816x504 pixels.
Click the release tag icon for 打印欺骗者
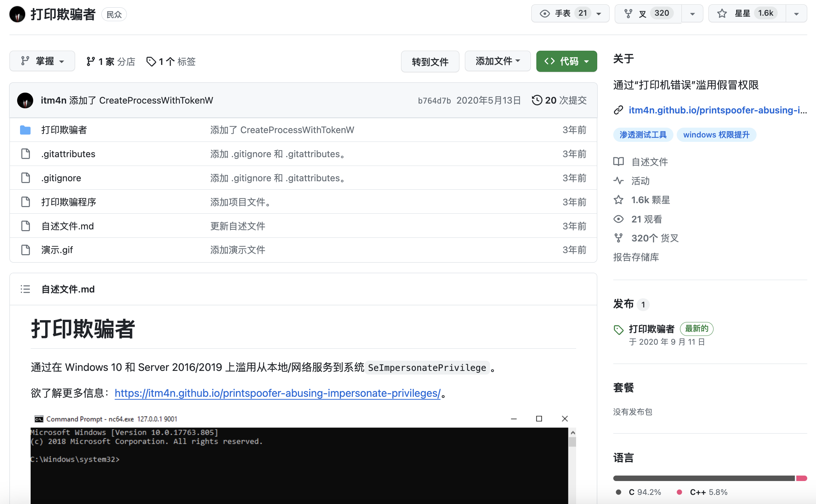[618, 330]
